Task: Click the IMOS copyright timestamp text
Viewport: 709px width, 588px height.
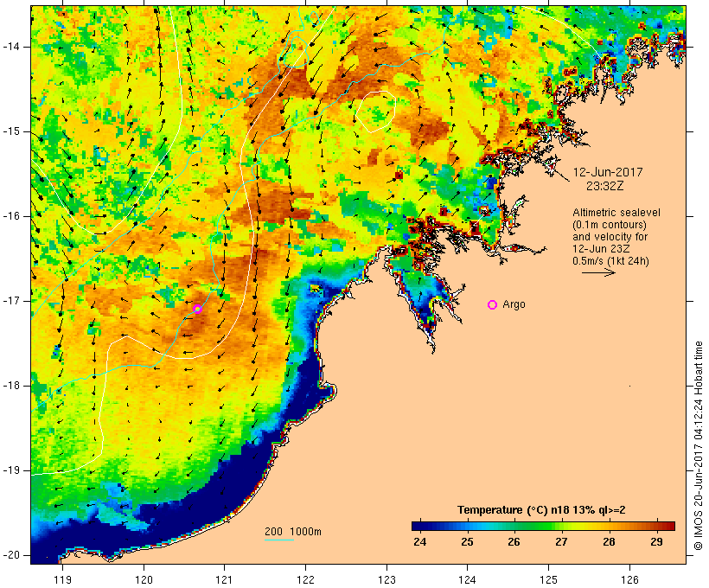Action: point(698,445)
